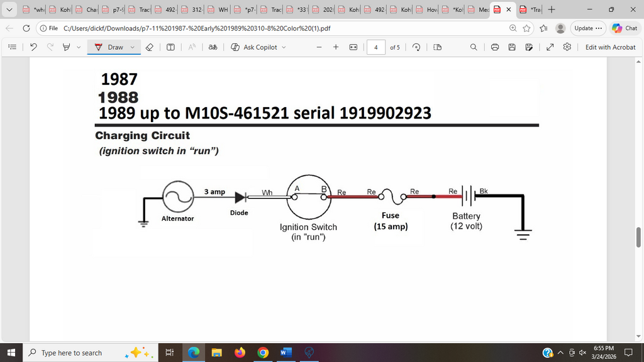
Task: Save the PDF document
Action: pyautogui.click(x=512, y=47)
